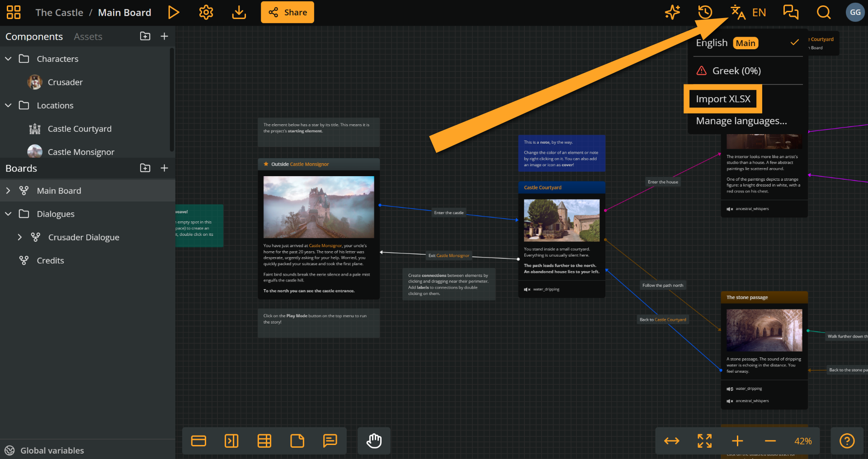Create a new board folder
The height and width of the screenshot is (459, 868).
tap(145, 168)
